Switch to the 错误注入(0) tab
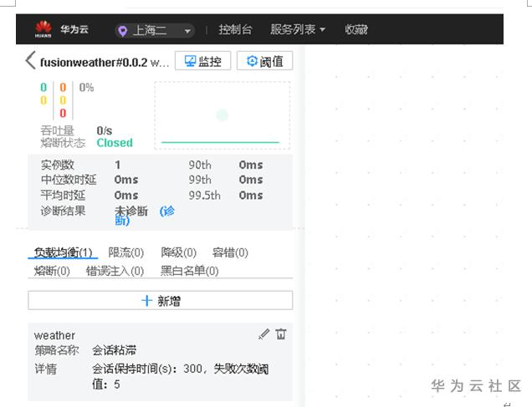Image resolution: width=532 pixels, height=407 pixels. [115, 271]
